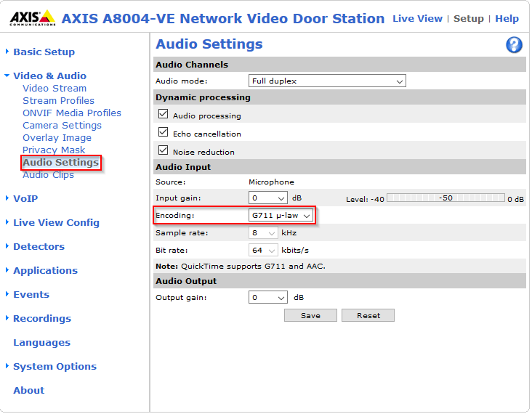This screenshot has height=414, width=532.
Task: Click the AXIS Communications logo
Action: point(33,18)
